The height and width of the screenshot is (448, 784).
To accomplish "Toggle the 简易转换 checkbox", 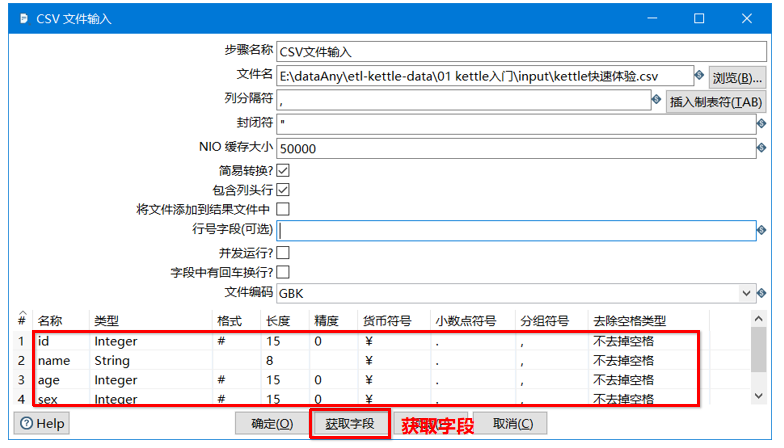I will 283,170.
